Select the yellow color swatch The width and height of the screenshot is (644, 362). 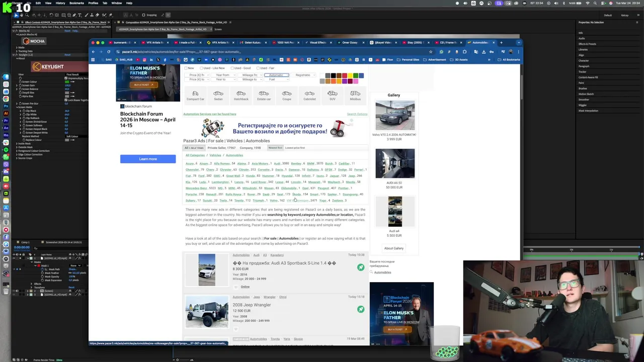coord(350,76)
